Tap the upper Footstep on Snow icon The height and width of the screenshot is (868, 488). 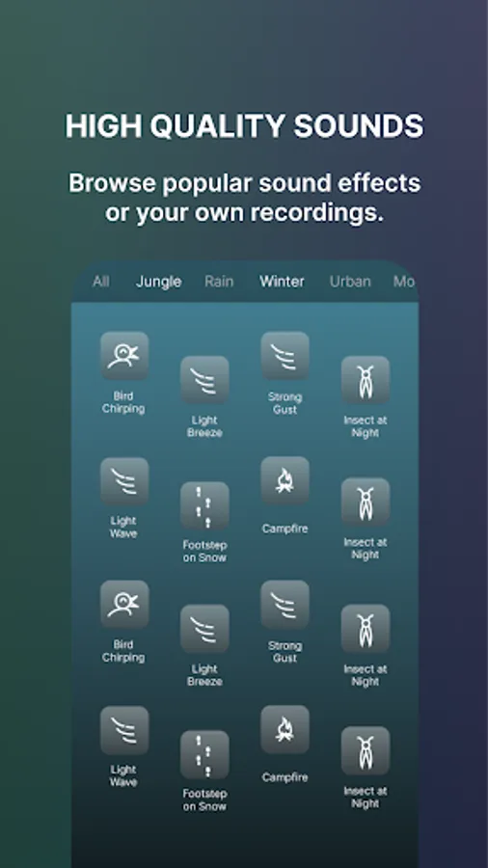pyautogui.click(x=204, y=505)
